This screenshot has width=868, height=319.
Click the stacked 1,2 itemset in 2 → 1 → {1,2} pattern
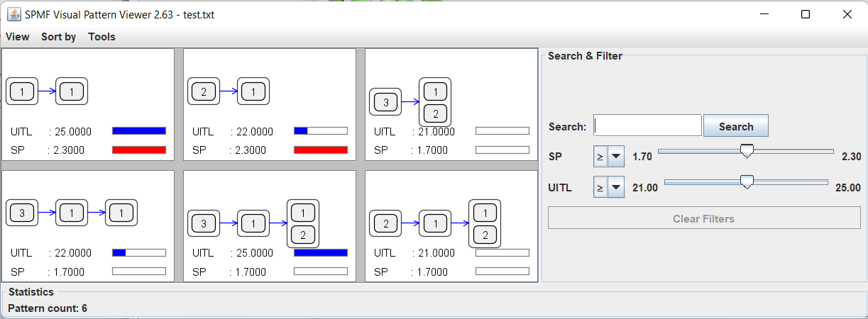(485, 224)
